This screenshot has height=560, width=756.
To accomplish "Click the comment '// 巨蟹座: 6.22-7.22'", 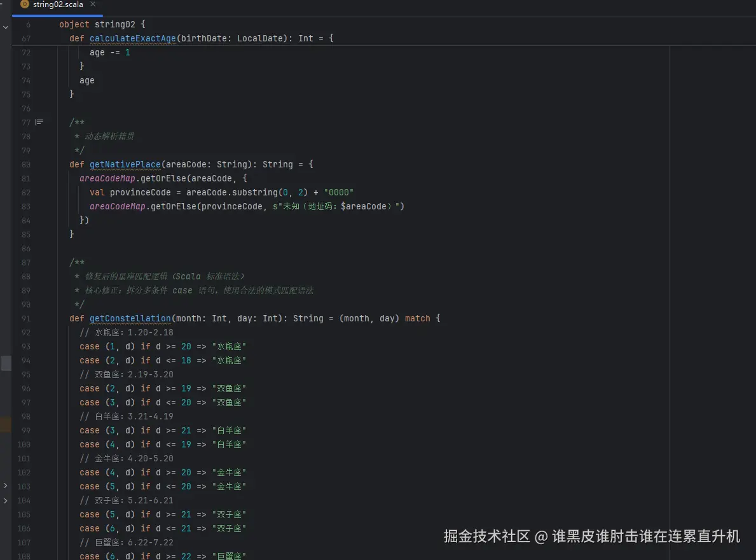I will tap(127, 542).
